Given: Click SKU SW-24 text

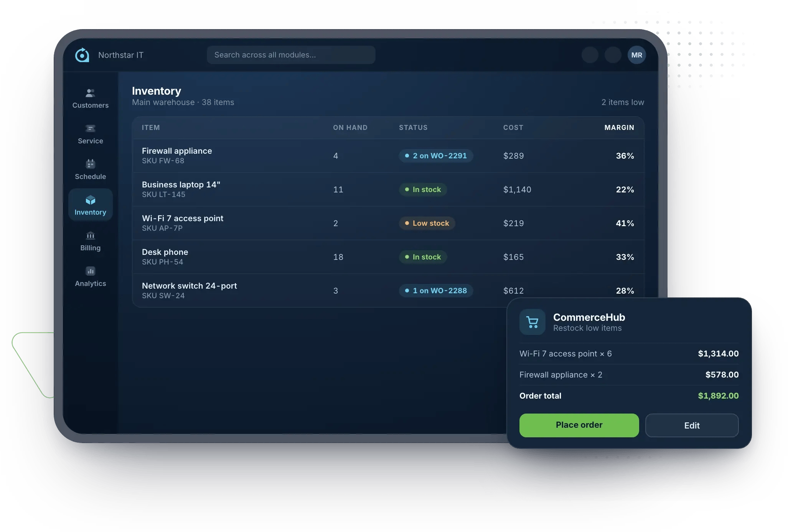Looking at the screenshot, I should [x=163, y=296].
